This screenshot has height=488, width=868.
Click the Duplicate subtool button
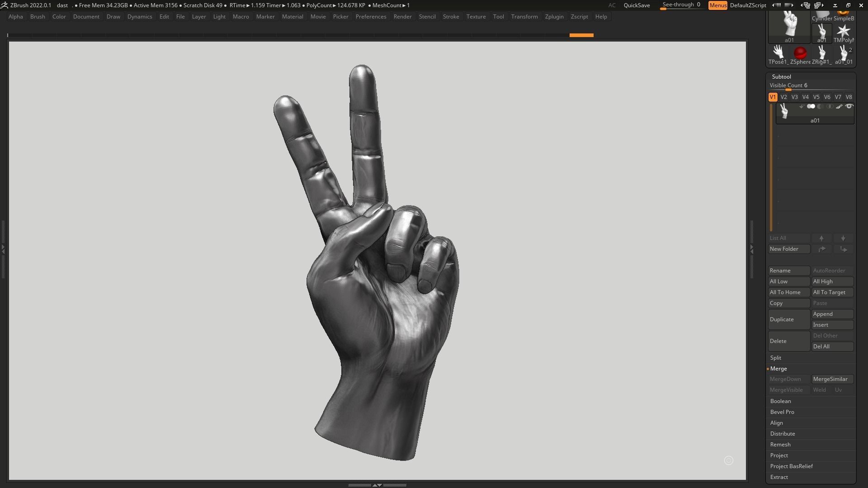(x=789, y=319)
